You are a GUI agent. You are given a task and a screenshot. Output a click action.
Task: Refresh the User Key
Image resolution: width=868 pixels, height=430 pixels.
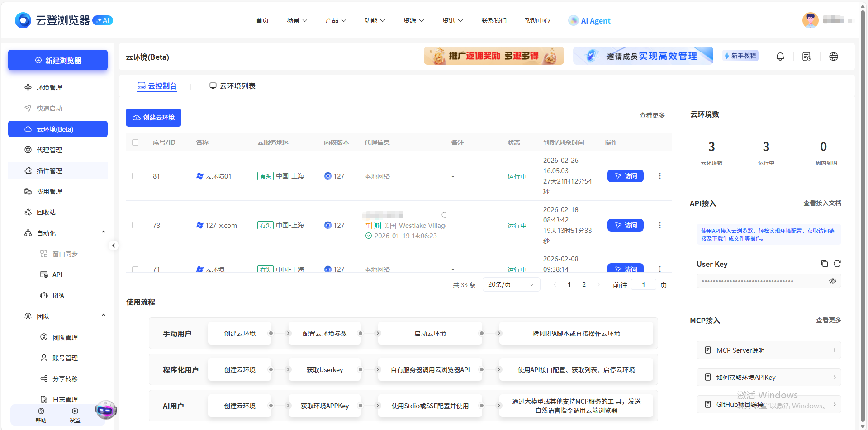[837, 264]
